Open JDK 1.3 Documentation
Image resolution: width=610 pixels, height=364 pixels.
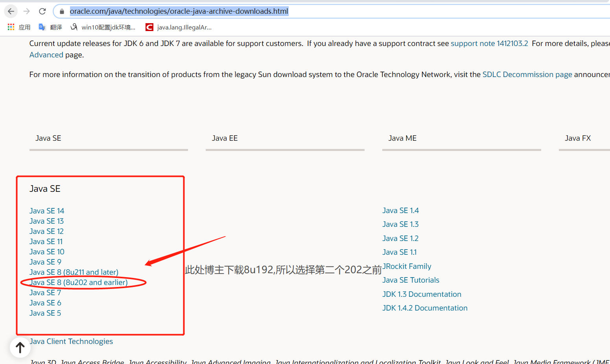422,294
